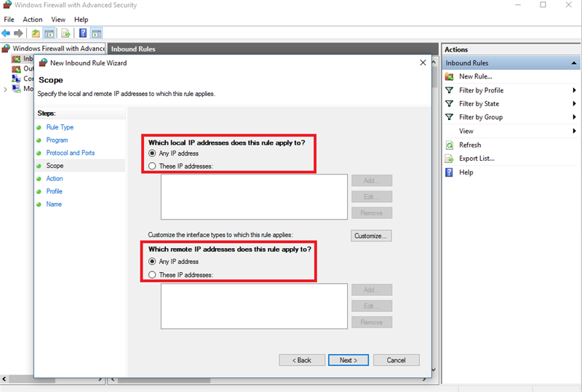This screenshot has height=392, width=582.
Task: Click the Cancel button in the wizard
Action: [x=396, y=360]
